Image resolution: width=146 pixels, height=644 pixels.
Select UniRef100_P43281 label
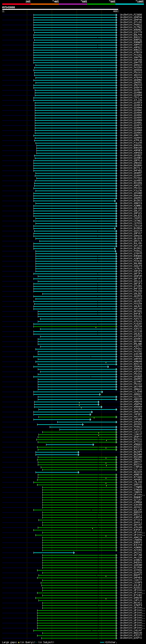pyautogui.click(x=131, y=55)
